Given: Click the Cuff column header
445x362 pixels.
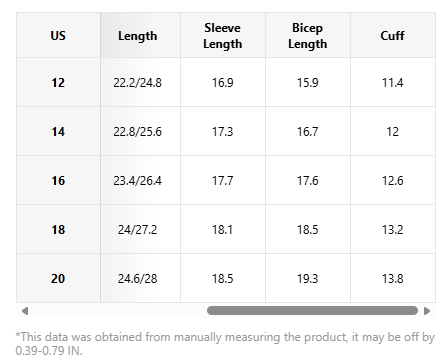Looking at the screenshot, I should pos(393,35).
